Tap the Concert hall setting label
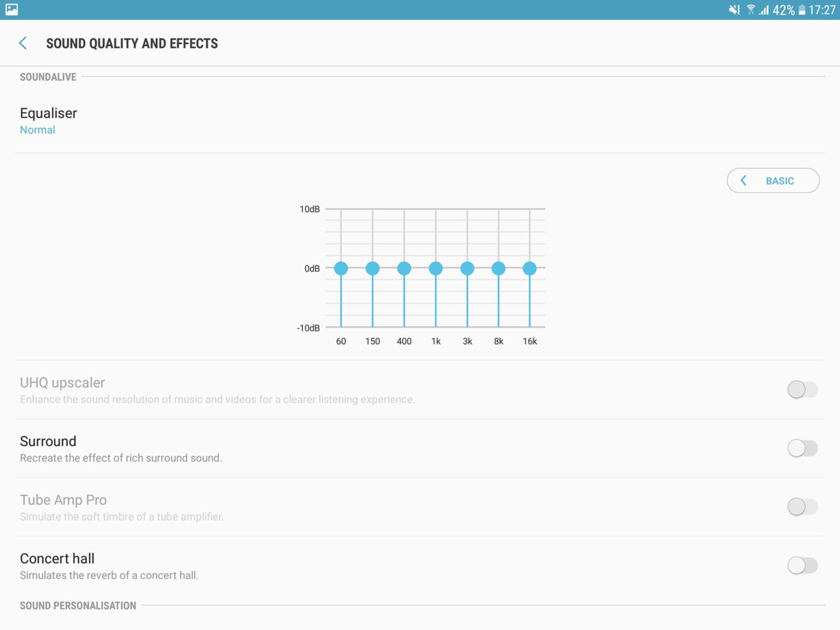The width and height of the screenshot is (840, 630). pos(57,558)
